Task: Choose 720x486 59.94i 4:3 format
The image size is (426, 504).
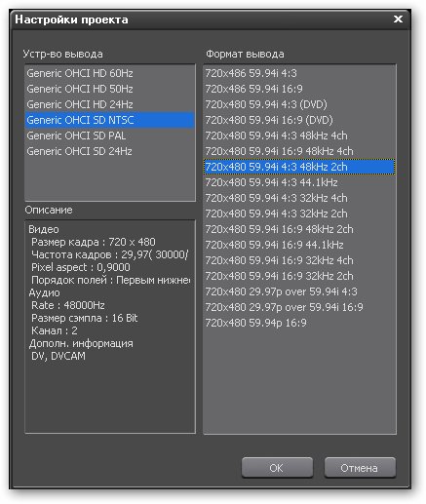Action: 299,73
